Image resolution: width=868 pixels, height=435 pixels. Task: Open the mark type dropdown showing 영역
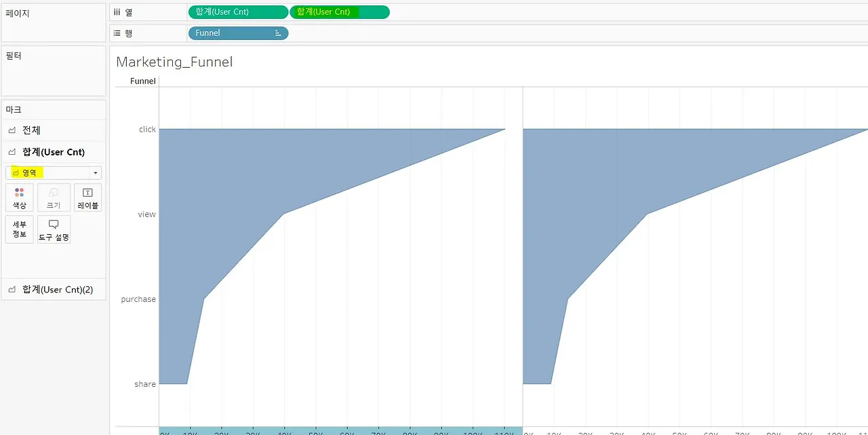54,173
